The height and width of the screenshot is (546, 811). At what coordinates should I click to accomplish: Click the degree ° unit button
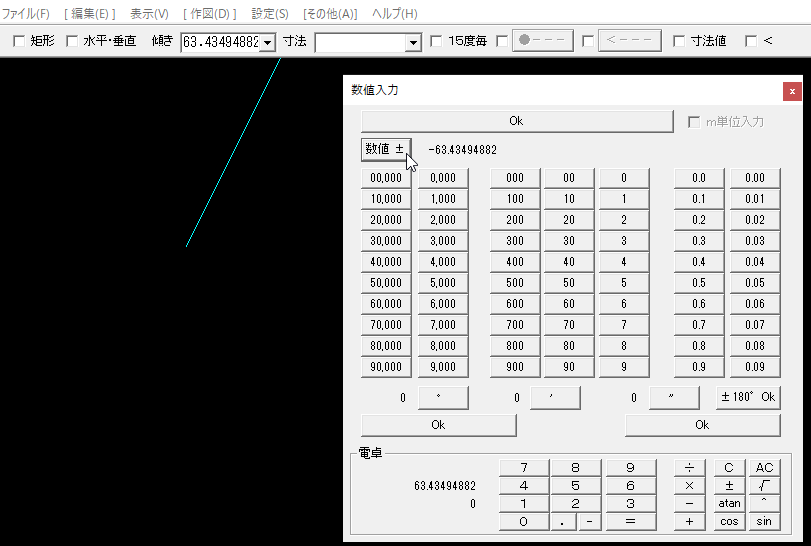pyautogui.click(x=443, y=398)
